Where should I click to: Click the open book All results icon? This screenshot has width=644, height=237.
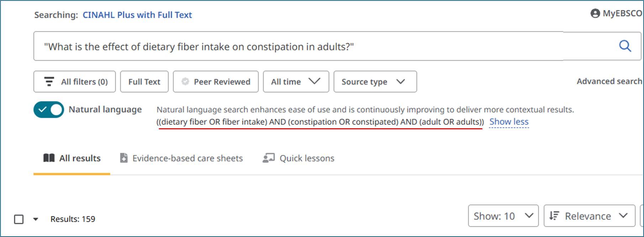[49, 158]
